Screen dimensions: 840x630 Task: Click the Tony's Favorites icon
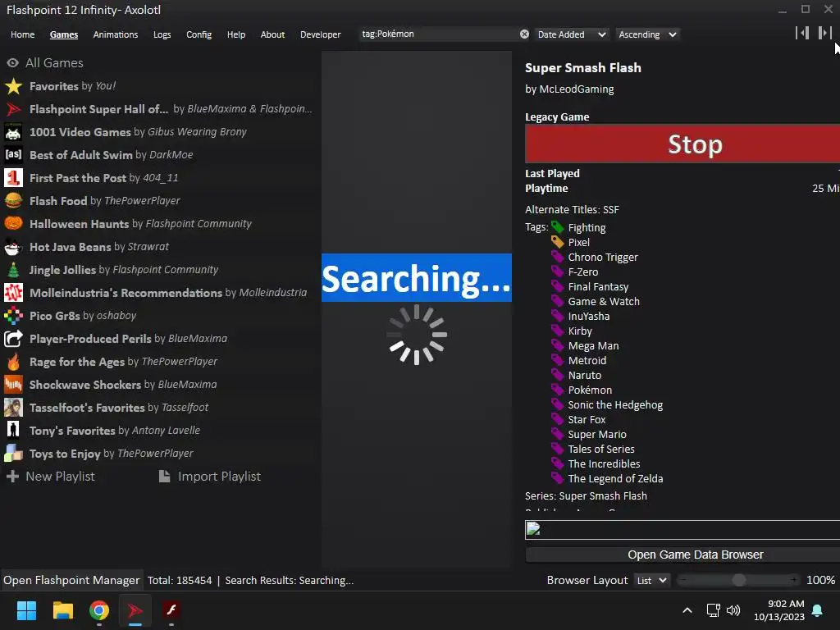pyautogui.click(x=13, y=431)
